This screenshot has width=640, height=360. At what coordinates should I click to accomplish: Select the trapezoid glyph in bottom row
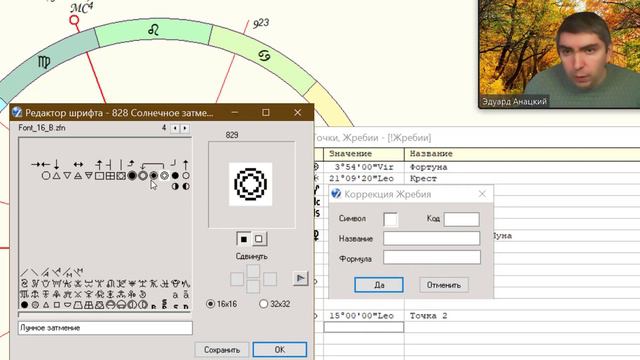pos(78,305)
